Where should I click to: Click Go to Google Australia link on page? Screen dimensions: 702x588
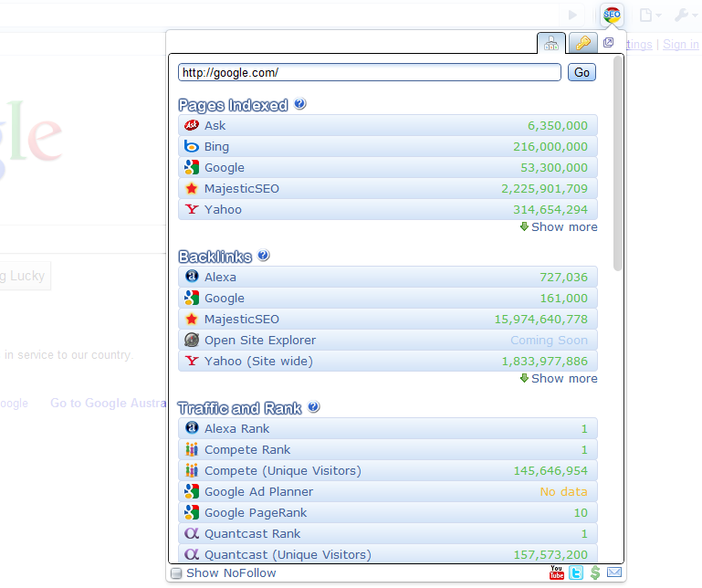coord(108,403)
